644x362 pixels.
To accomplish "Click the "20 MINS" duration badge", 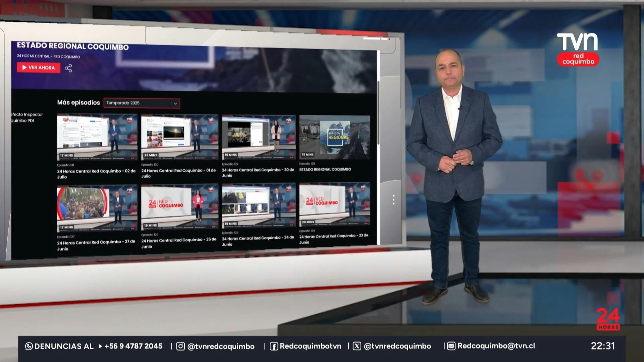I will [308, 222].
